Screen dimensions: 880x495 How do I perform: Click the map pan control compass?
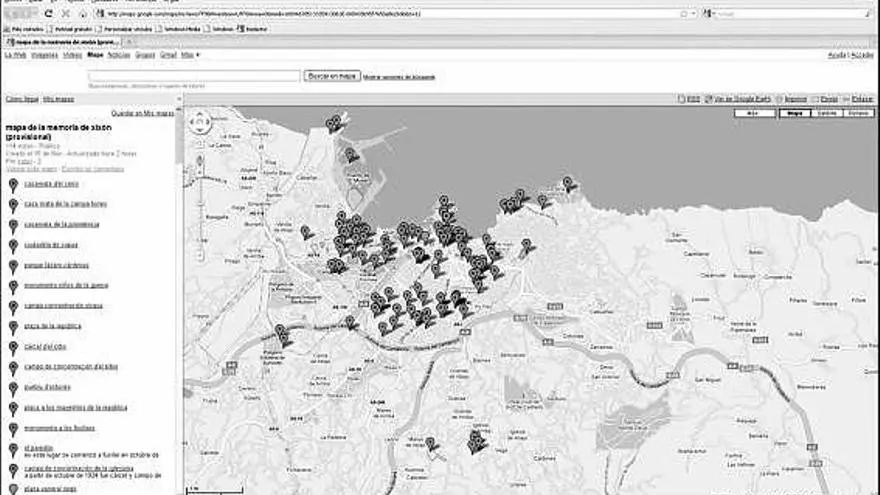tap(199, 122)
